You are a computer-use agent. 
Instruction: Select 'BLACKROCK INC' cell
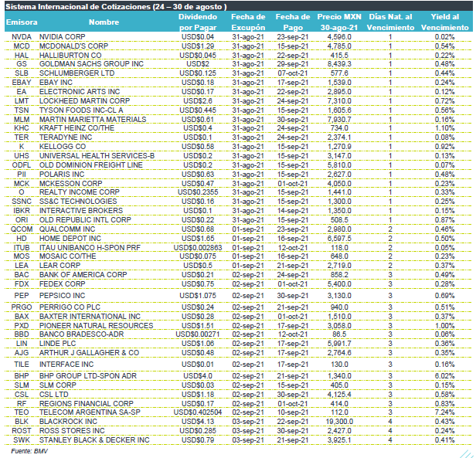(68, 422)
